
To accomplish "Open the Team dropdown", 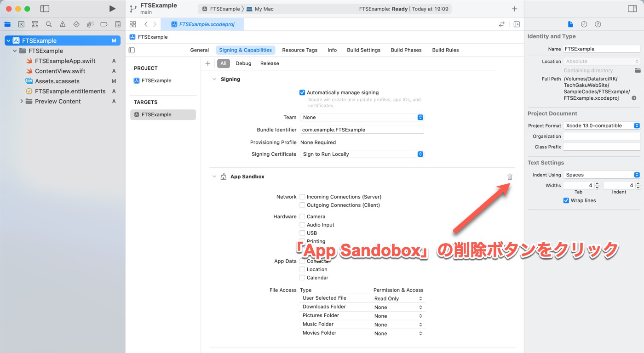I will click(362, 117).
